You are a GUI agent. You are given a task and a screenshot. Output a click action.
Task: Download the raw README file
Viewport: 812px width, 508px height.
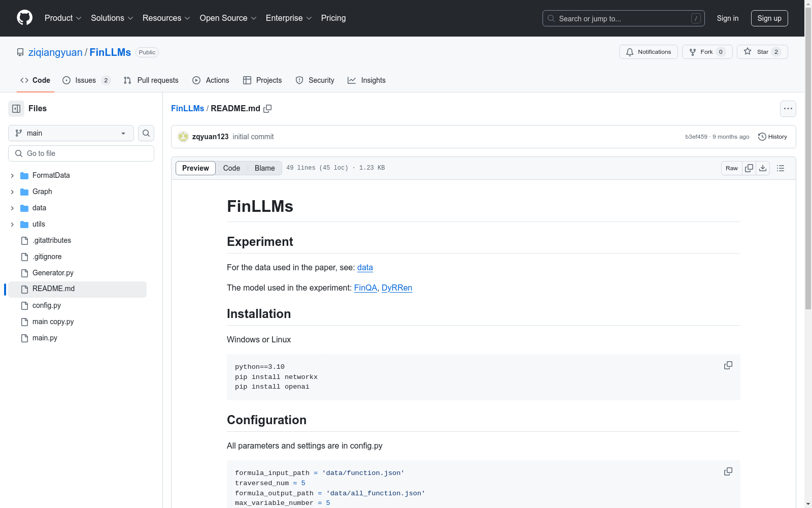coord(763,168)
